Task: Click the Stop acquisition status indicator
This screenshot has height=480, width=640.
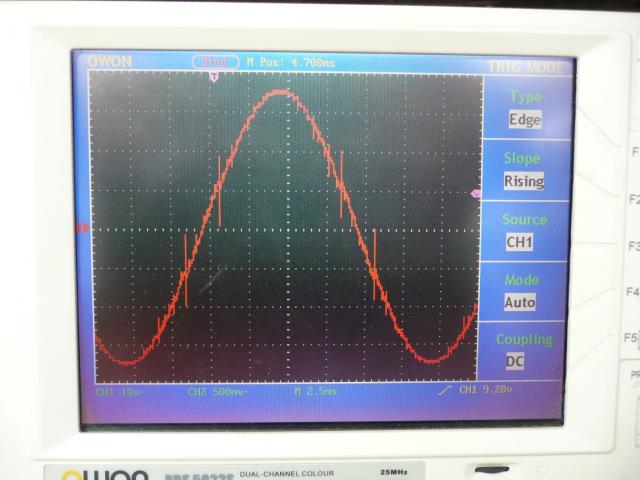Action: click(214, 62)
